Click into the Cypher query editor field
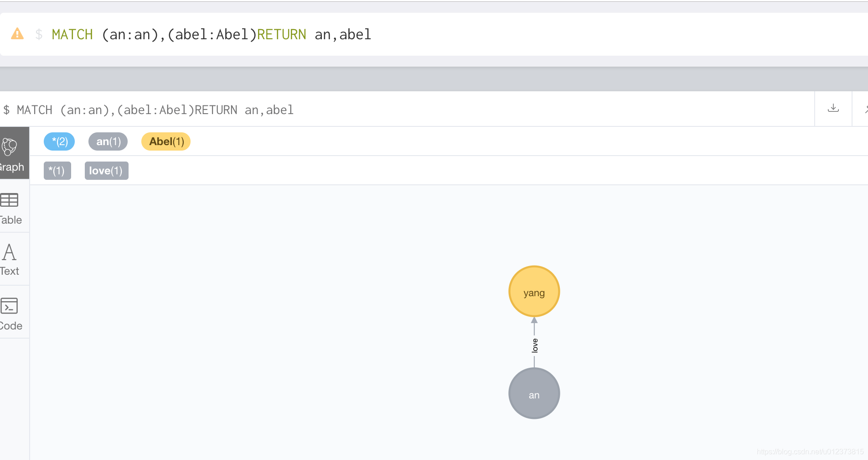868x460 pixels. pyautogui.click(x=434, y=34)
